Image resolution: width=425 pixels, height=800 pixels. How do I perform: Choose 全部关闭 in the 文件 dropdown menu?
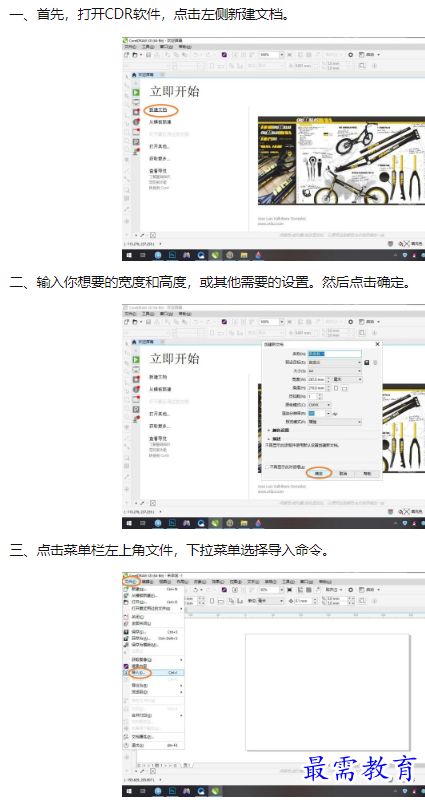pyautogui.click(x=154, y=623)
